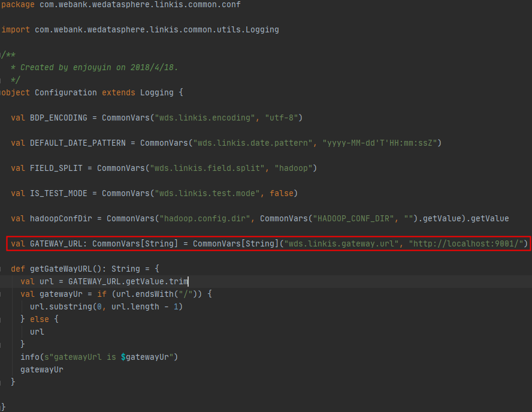This screenshot has width=532, height=412.
Task: Click the 'Created by enjoyyin on 2018/4/18.' comment
Action: (99, 67)
